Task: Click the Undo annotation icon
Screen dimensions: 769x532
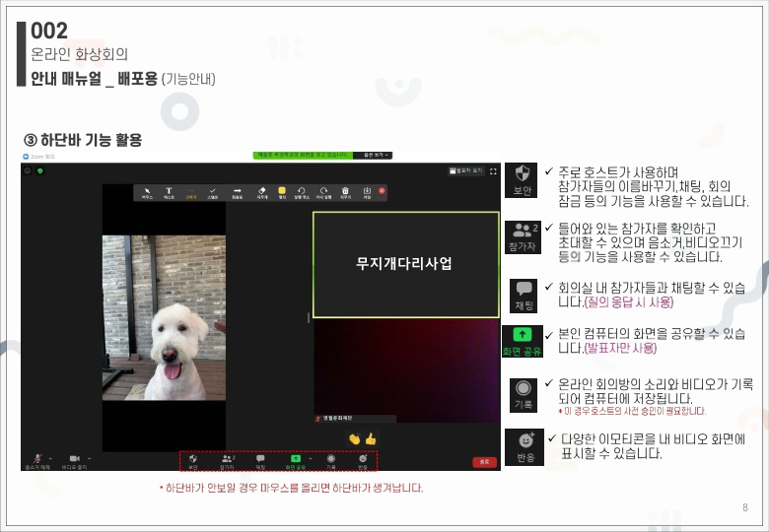Action: [x=302, y=192]
